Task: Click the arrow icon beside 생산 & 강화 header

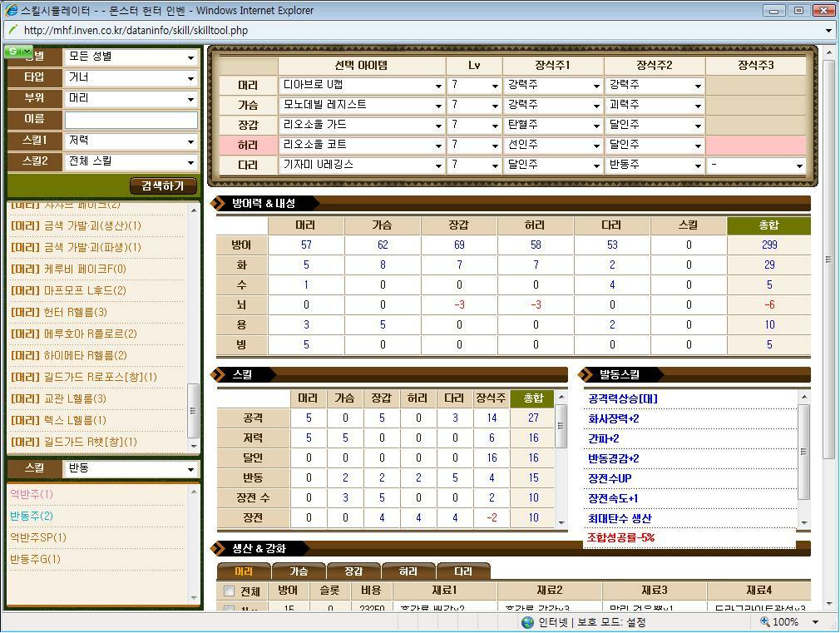Action: click(x=221, y=548)
